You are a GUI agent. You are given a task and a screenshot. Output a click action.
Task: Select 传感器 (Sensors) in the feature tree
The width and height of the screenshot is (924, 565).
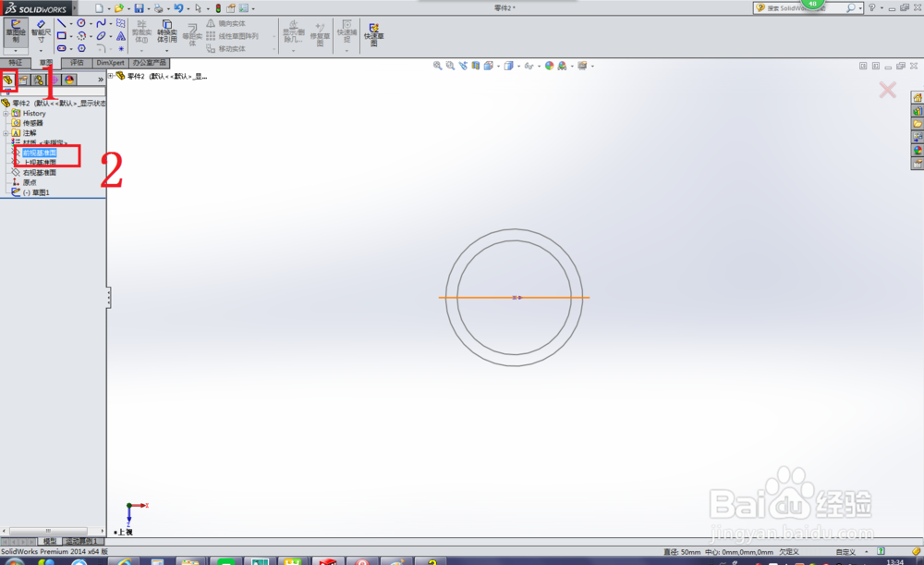click(x=33, y=123)
